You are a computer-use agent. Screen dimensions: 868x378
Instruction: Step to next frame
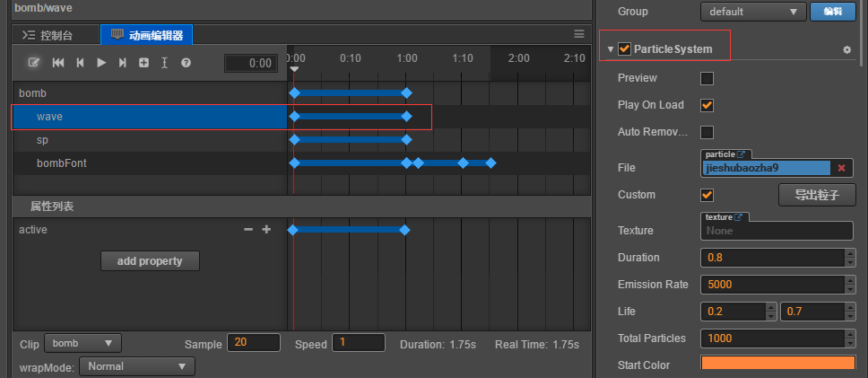[x=123, y=63]
